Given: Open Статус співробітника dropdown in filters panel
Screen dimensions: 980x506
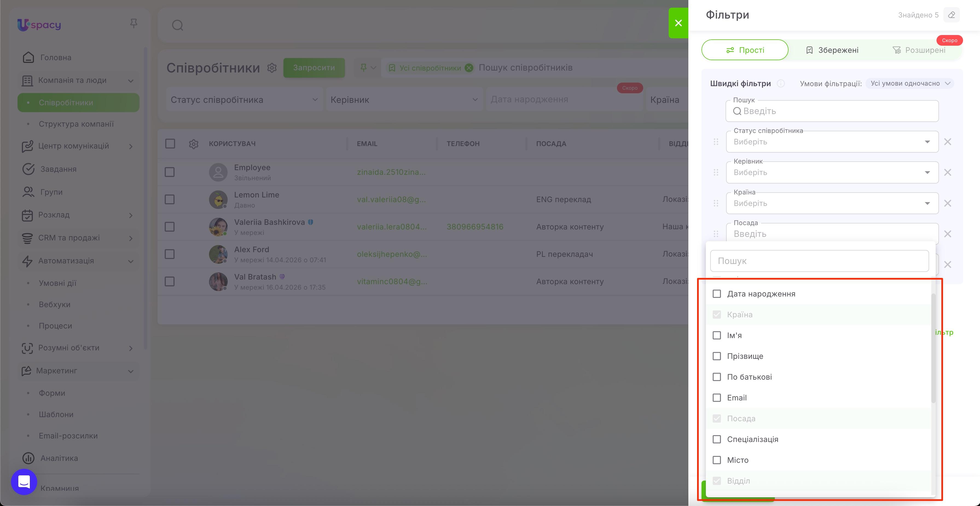Looking at the screenshot, I should click(832, 142).
